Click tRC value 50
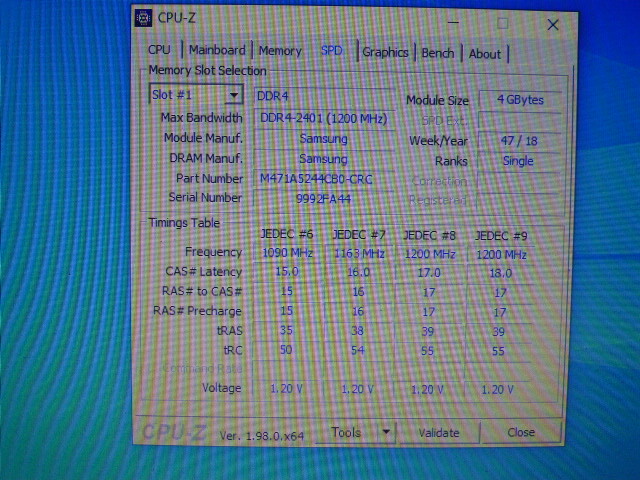The height and width of the screenshot is (480, 640). [286, 350]
